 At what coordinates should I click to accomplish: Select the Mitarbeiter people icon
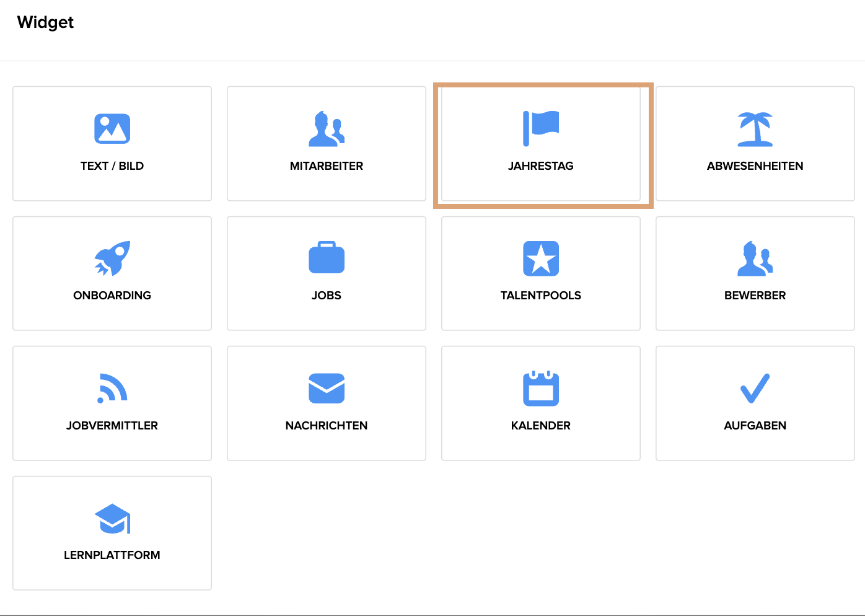click(x=327, y=129)
